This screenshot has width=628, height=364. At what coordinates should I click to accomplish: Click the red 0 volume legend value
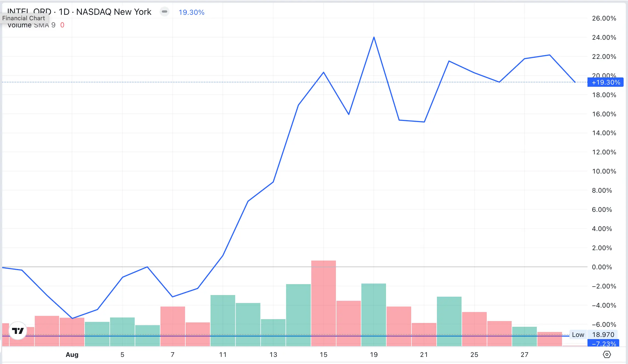pyautogui.click(x=62, y=25)
